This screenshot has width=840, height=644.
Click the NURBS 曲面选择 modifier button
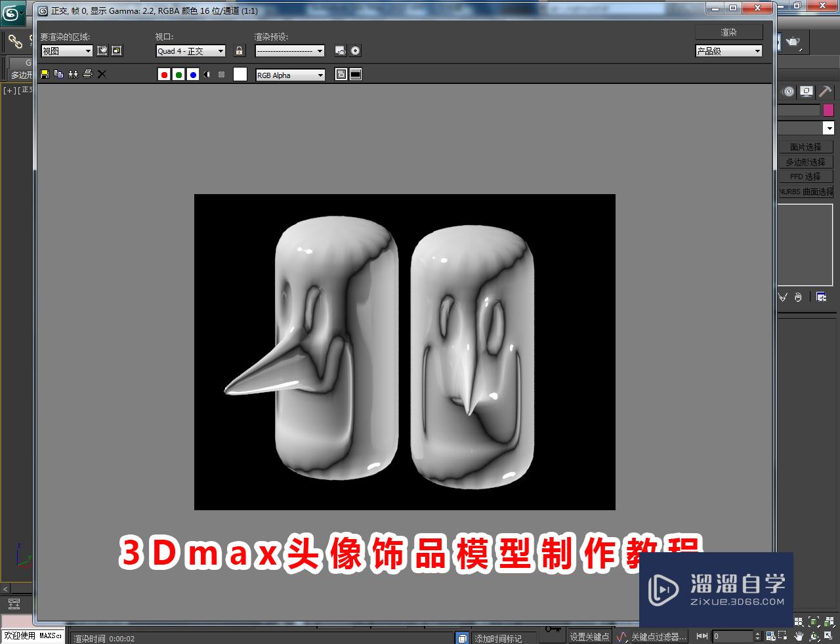coord(805,191)
